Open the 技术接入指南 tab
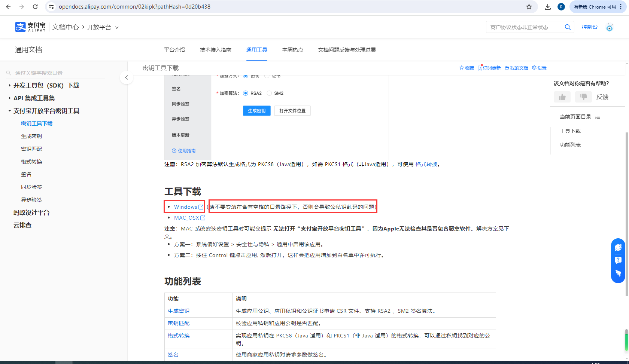 (216, 50)
